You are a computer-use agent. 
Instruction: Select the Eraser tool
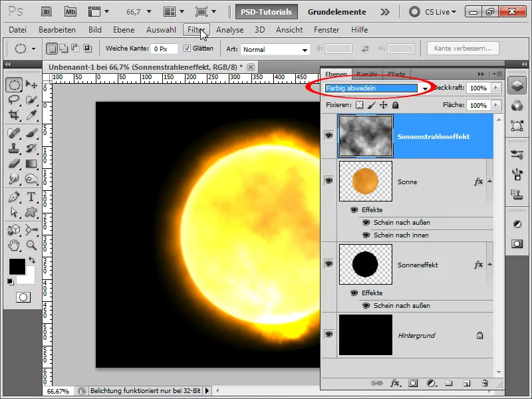tap(14, 164)
